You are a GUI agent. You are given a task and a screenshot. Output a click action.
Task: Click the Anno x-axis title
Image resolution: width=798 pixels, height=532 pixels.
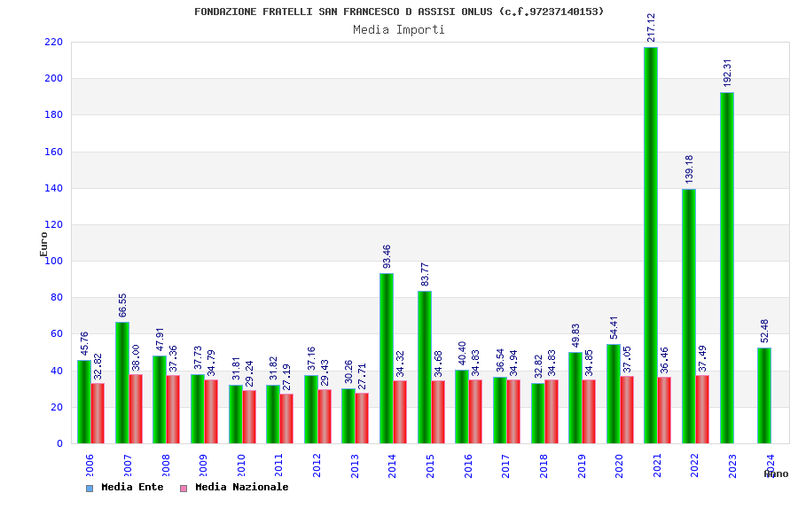[x=776, y=474]
